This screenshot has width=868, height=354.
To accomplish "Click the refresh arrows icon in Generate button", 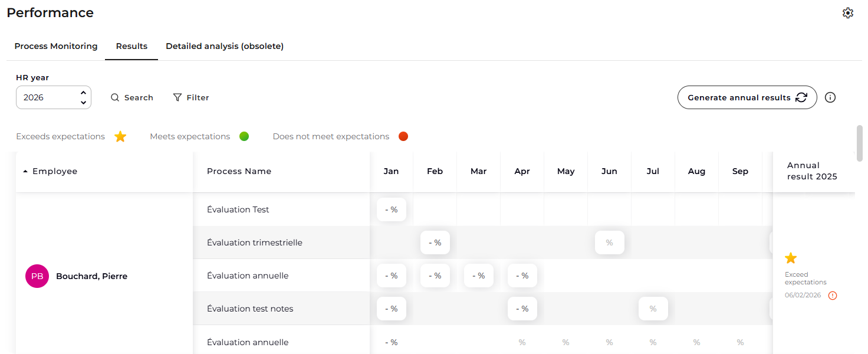I will tap(801, 97).
